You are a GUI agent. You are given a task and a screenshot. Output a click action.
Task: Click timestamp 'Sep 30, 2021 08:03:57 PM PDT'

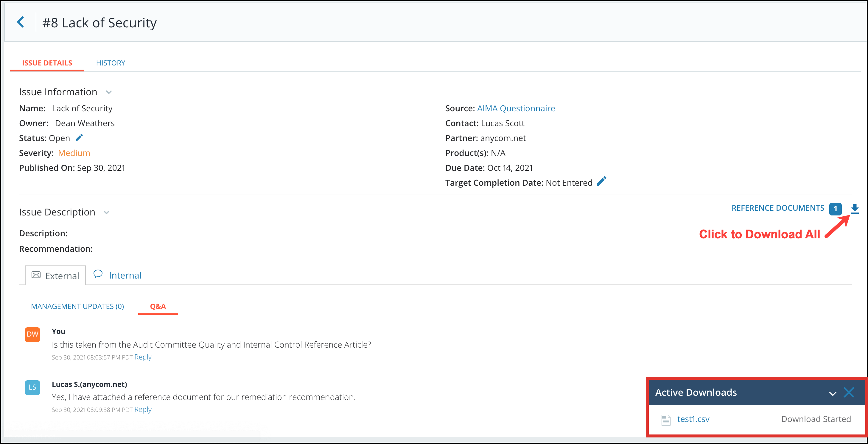(92, 357)
